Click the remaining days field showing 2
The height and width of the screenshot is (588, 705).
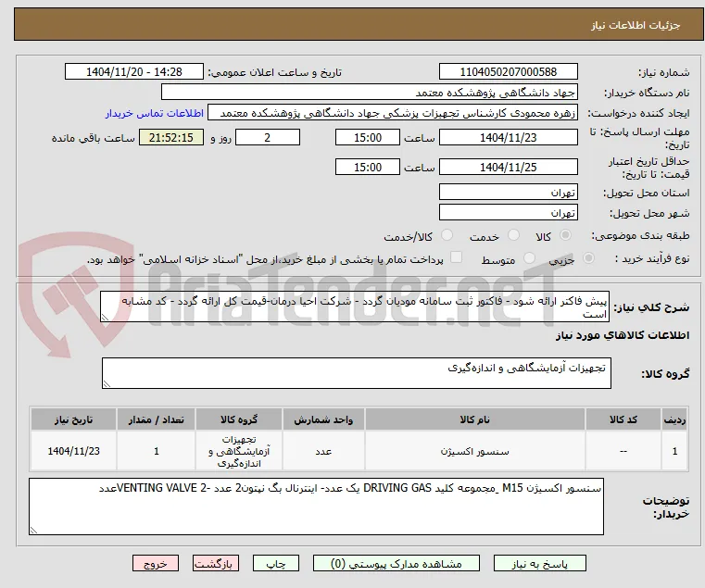point(268,138)
